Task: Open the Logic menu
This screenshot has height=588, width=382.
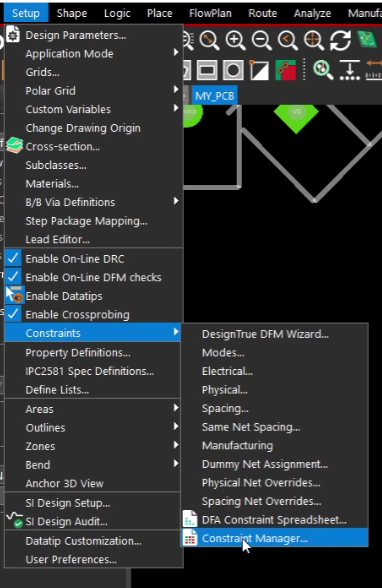Action: [117, 13]
